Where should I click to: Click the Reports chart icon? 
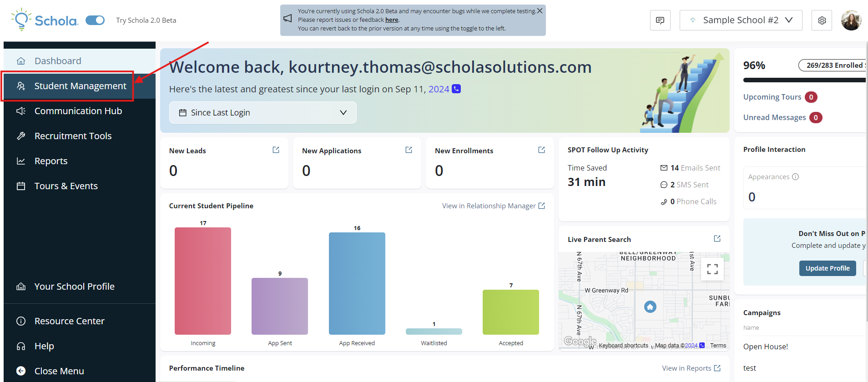pos(21,161)
